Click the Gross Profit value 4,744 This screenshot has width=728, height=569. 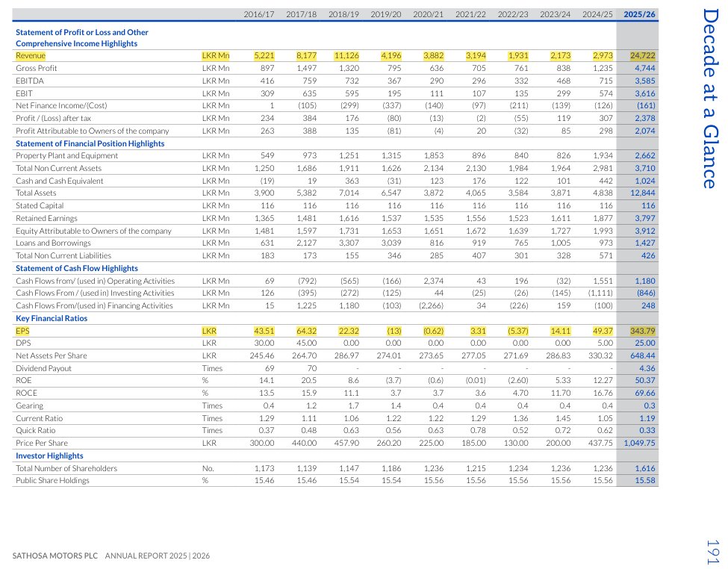645,68
